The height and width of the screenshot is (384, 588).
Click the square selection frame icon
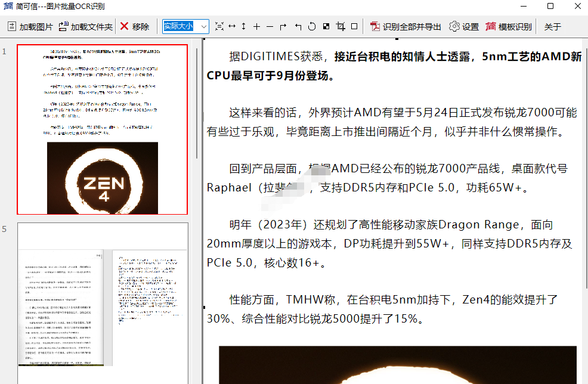click(354, 26)
